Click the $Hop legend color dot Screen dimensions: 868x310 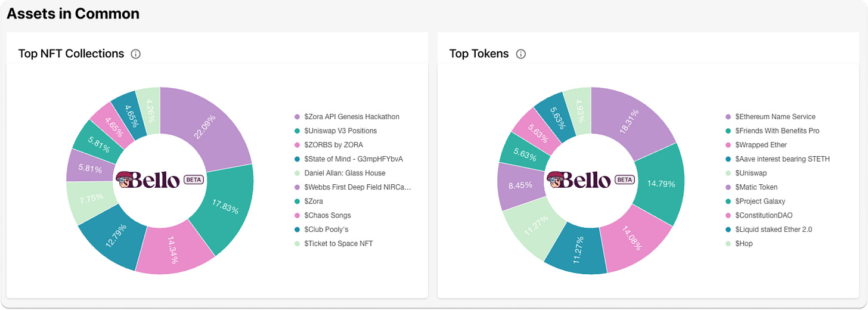pyautogui.click(x=728, y=244)
